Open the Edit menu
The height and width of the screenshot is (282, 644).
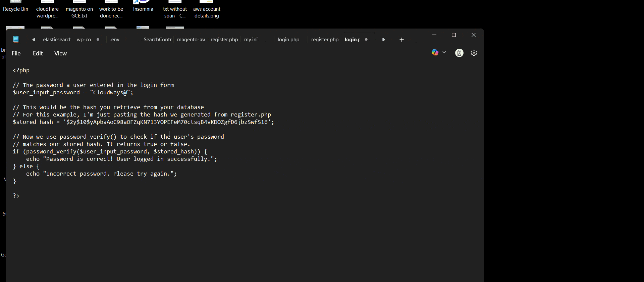tap(38, 53)
